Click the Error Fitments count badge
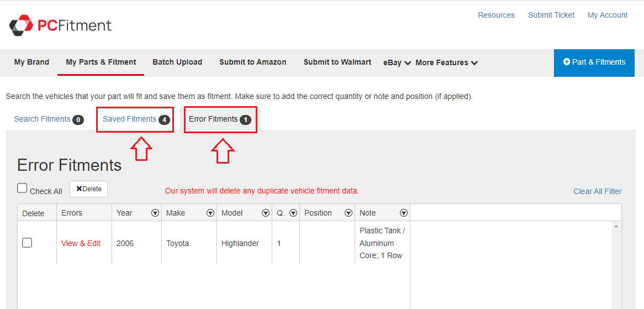Image resolution: width=644 pixels, height=309 pixels. click(245, 120)
